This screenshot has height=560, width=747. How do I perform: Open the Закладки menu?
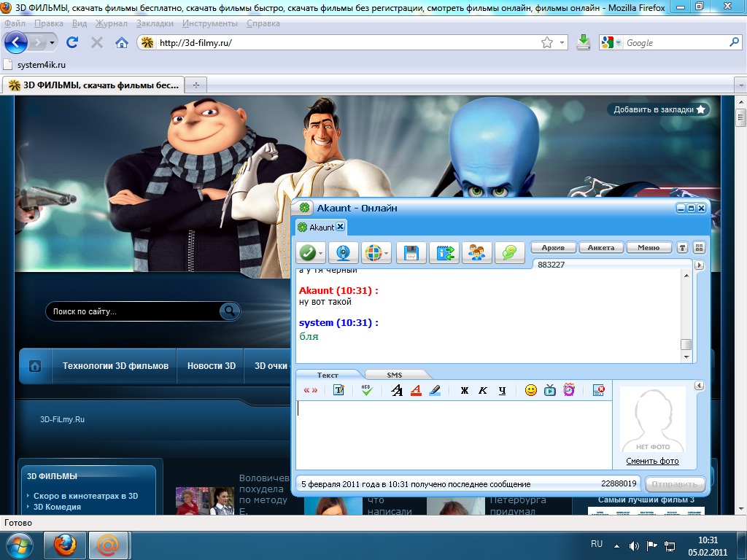point(155,23)
